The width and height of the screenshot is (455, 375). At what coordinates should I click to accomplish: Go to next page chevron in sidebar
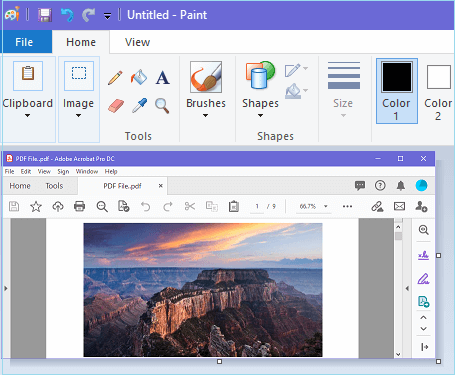coord(423,329)
